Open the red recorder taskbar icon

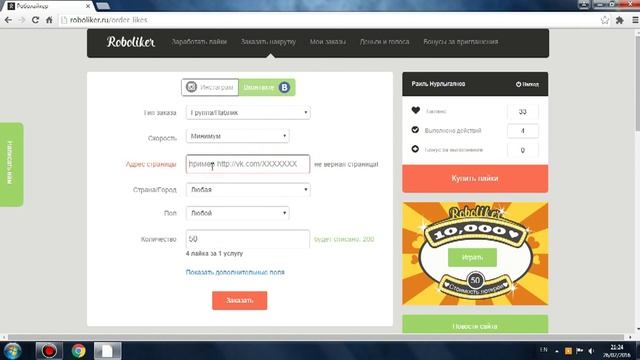49,351
